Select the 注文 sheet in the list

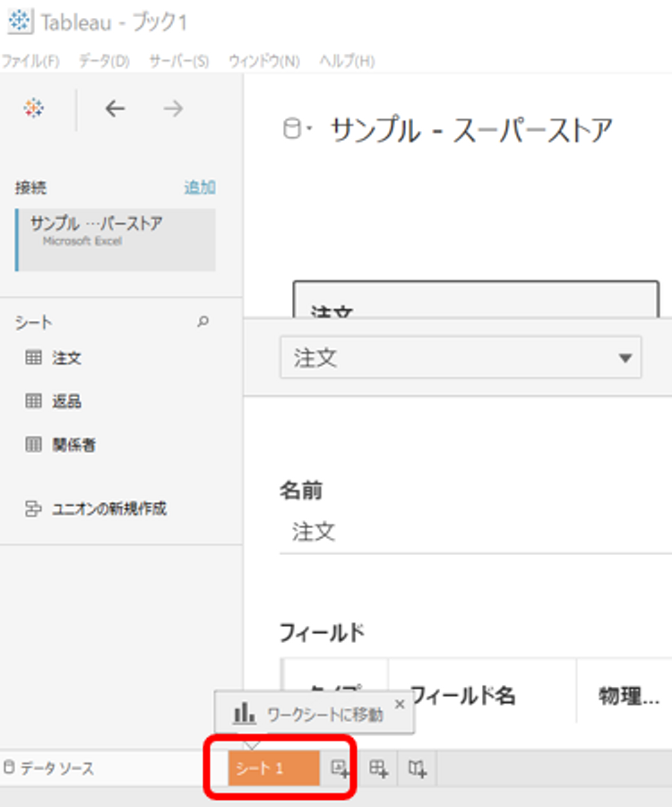pyautogui.click(x=66, y=358)
